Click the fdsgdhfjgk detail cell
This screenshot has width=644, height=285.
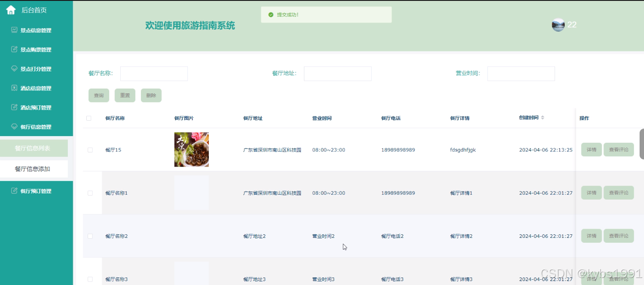click(463, 150)
